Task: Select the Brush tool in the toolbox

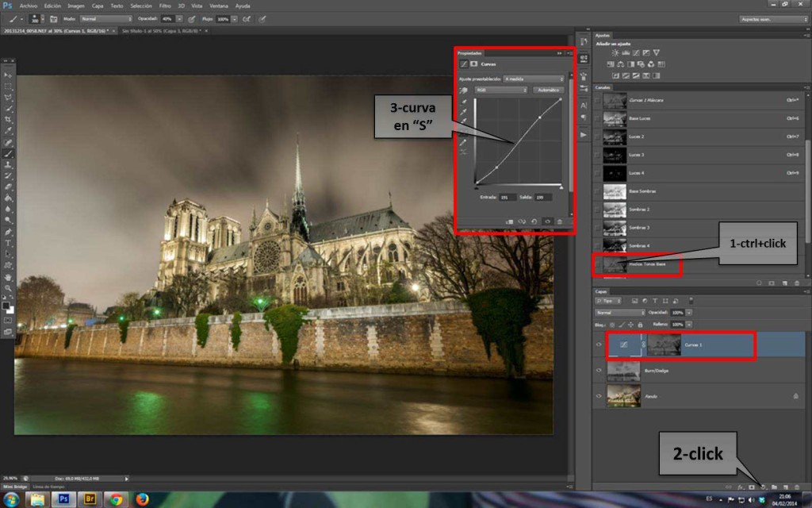Action: point(9,153)
